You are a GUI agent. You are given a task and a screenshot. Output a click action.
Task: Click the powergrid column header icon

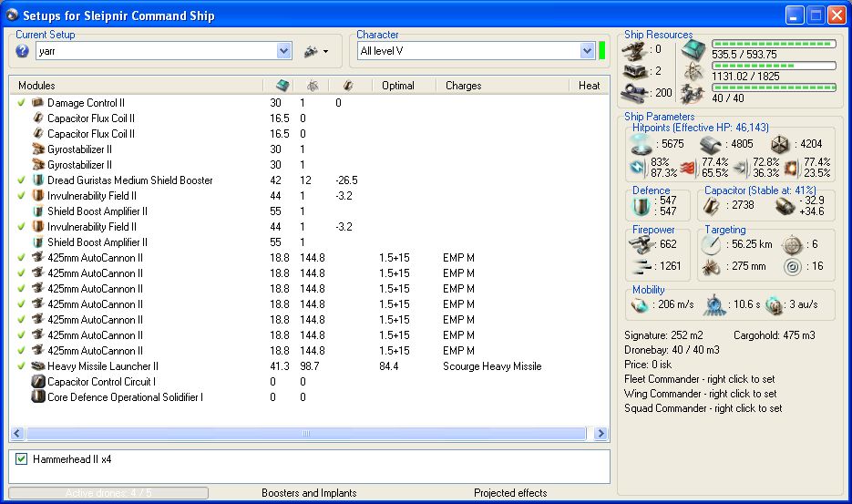(x=312, y=86)
